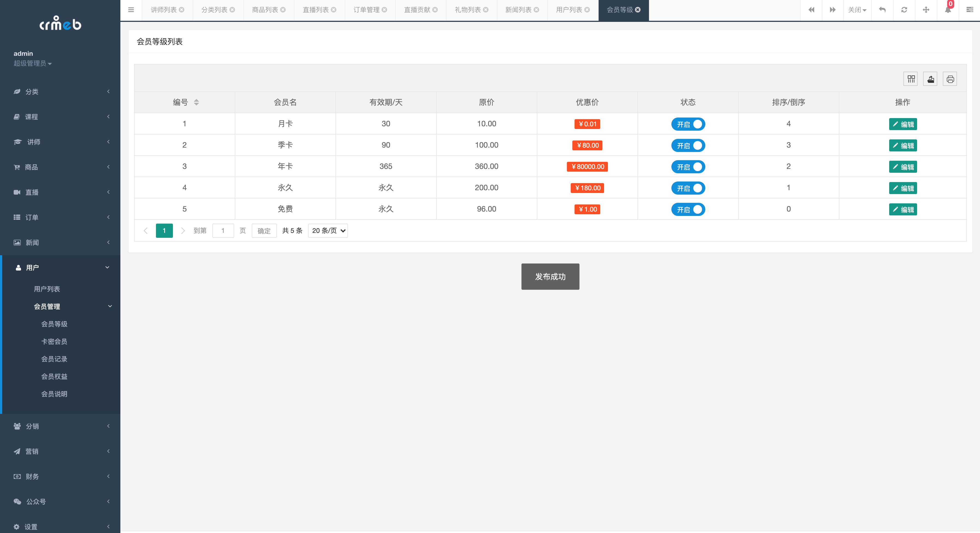Click the 确定 pagination confirm button
The width and height of the screenshot is (980, 533).
tap(264, 231)
